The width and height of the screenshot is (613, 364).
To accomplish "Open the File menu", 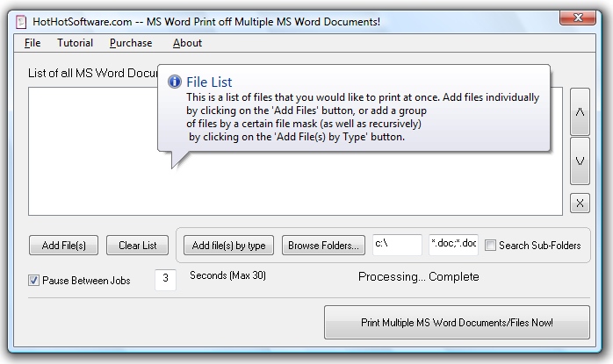I will (x=32, y=43).
